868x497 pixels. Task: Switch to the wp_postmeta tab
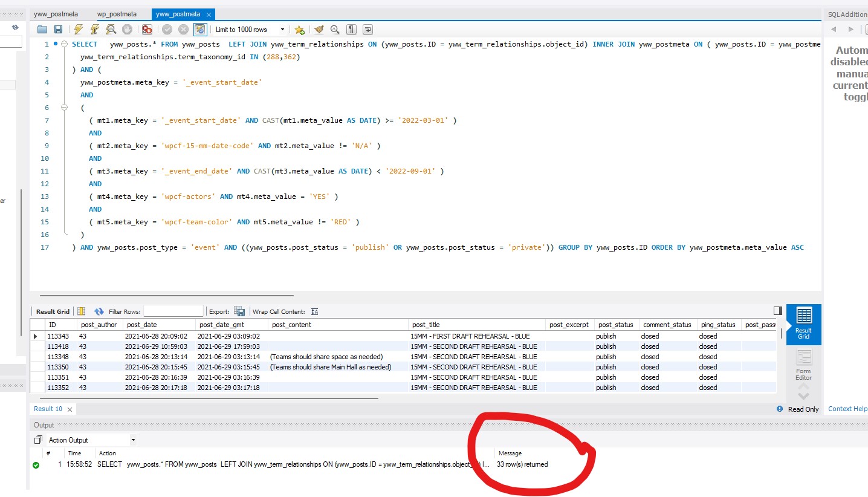(117, 14)
